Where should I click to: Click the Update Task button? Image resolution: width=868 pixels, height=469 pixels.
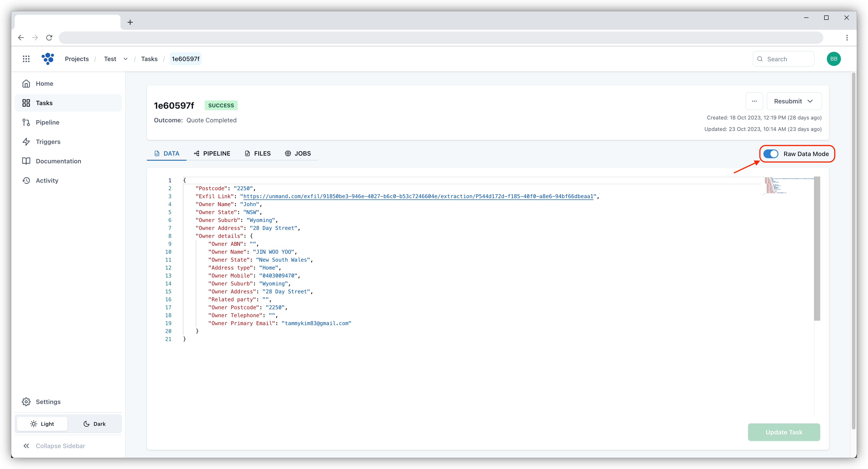(x=784, y=432)
